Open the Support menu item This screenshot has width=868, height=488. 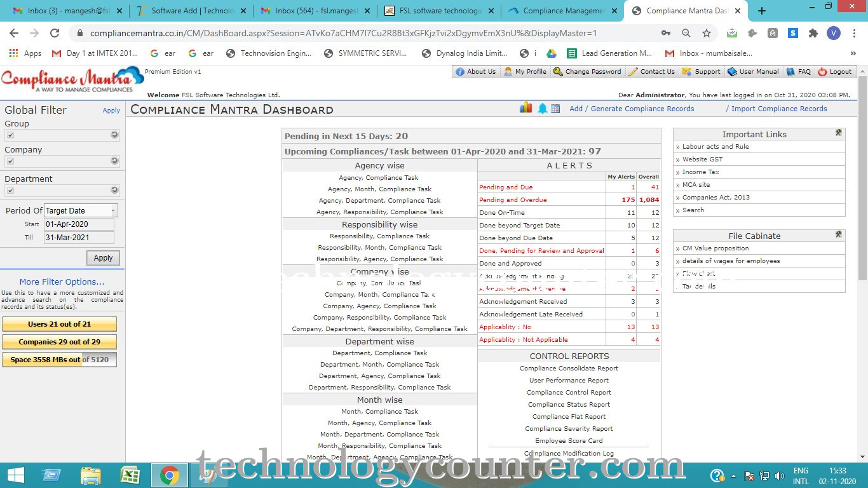pyautogui.click(x=701, y=72)
